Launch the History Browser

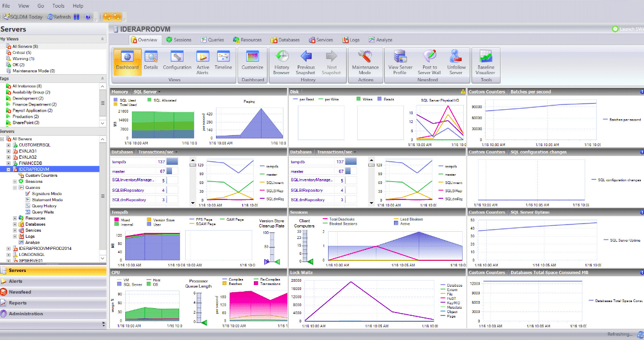281,62
